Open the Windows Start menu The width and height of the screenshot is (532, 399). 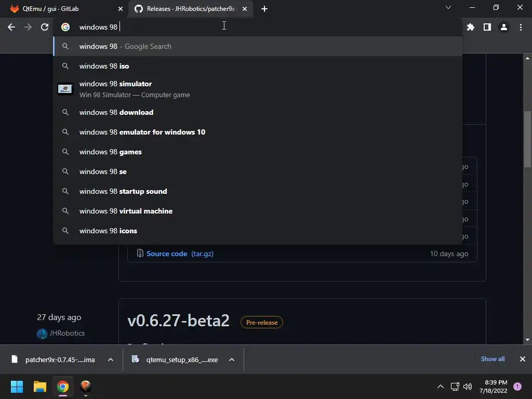17,387
